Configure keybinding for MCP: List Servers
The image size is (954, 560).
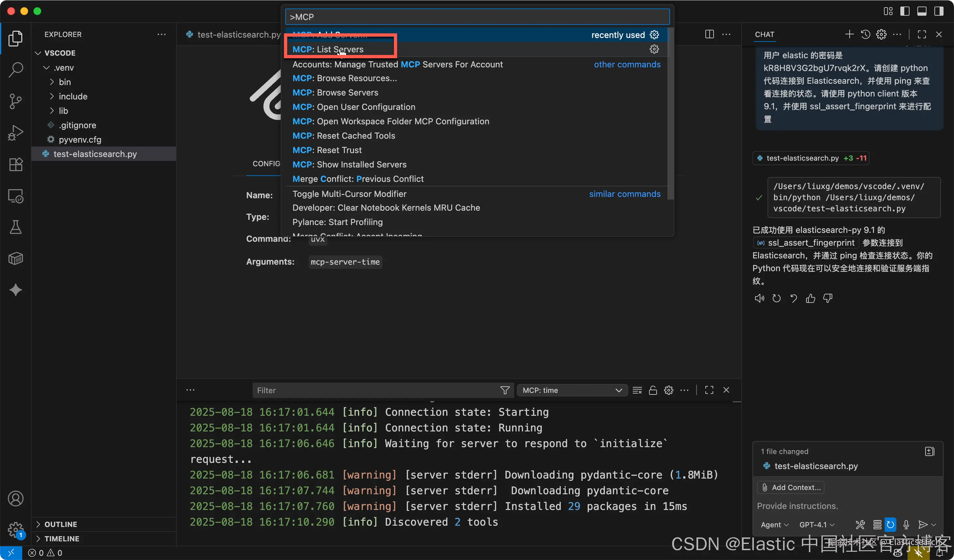click(x=654, y=49)
